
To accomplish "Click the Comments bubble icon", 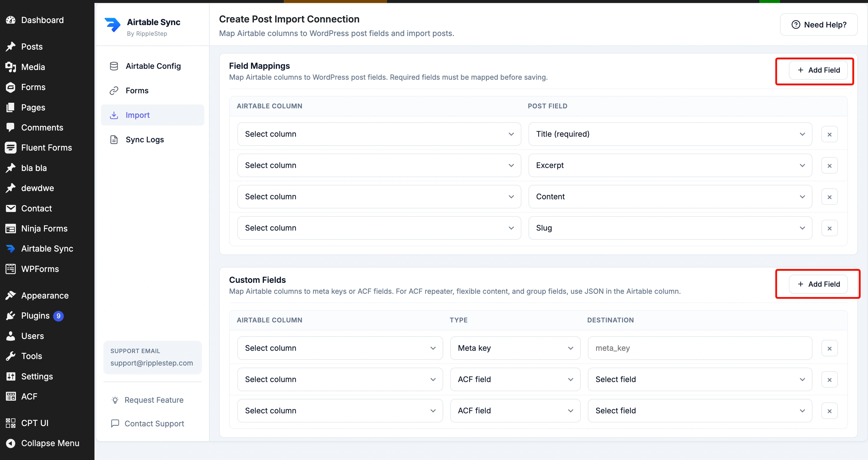I will pos(11,127).
